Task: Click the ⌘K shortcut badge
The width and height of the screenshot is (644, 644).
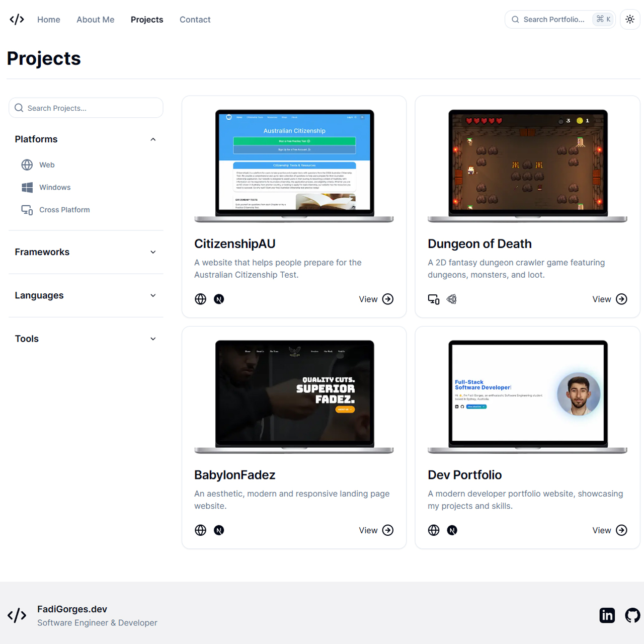Action: point(603,19)
